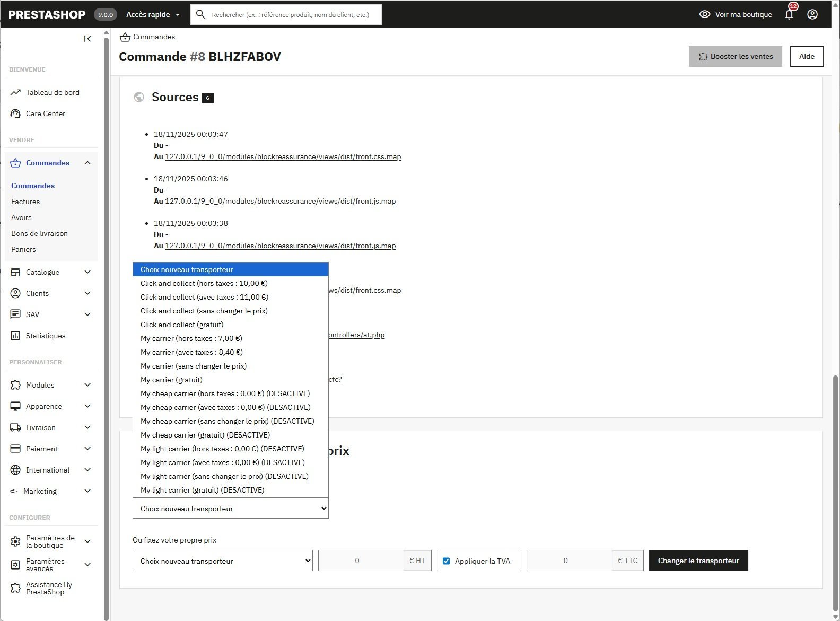Expand the Paiement menu chevron
Viewport: 840px width, 621px height.
(87, 449)
